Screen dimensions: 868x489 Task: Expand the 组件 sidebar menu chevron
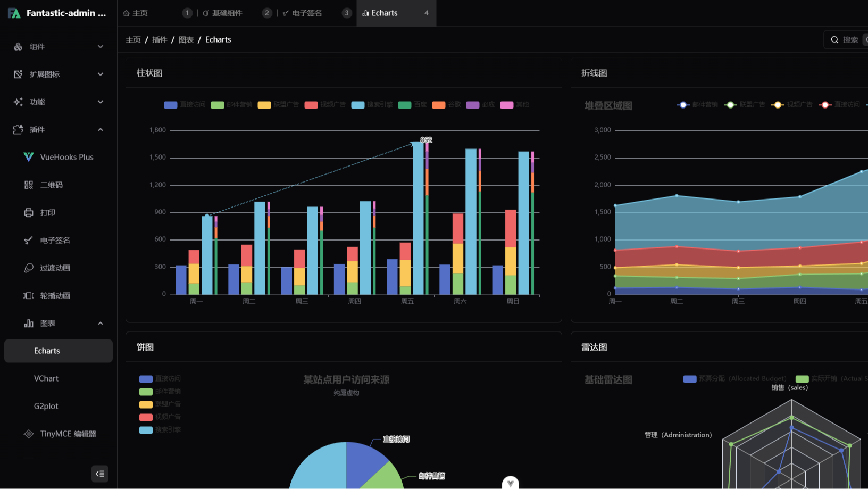pyautogui.click(x=101, y=47)
